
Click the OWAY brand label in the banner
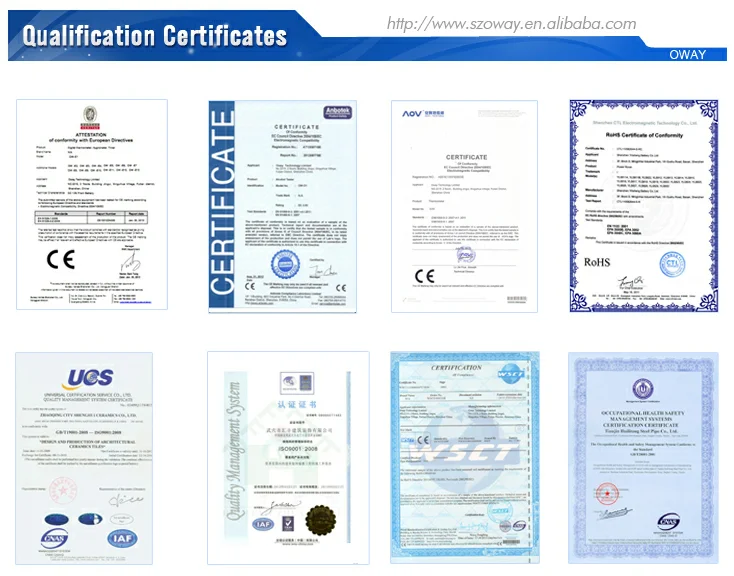[687, 55]
